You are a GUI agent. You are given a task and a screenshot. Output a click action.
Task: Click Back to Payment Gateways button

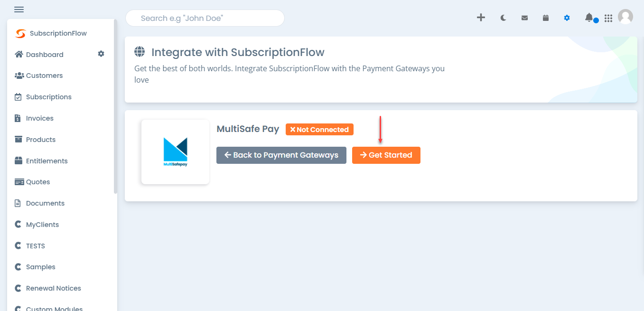[x=281, y=155]
